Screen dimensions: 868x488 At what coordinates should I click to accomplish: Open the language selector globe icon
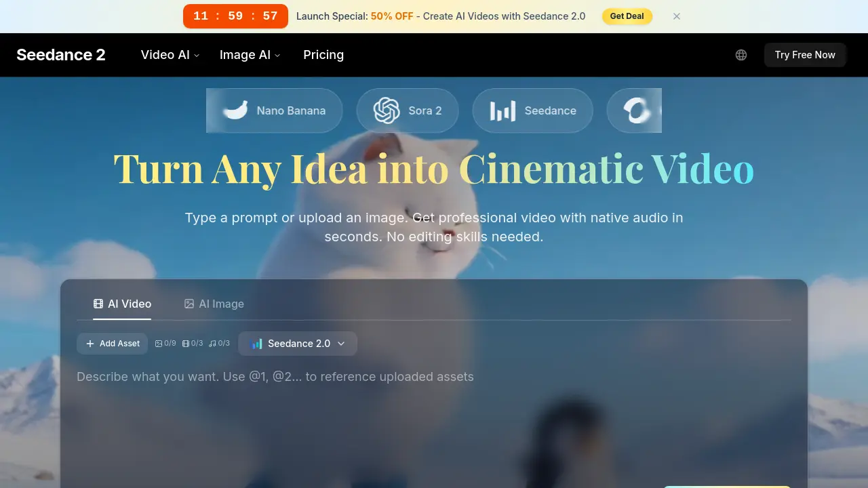coord(741,55)
